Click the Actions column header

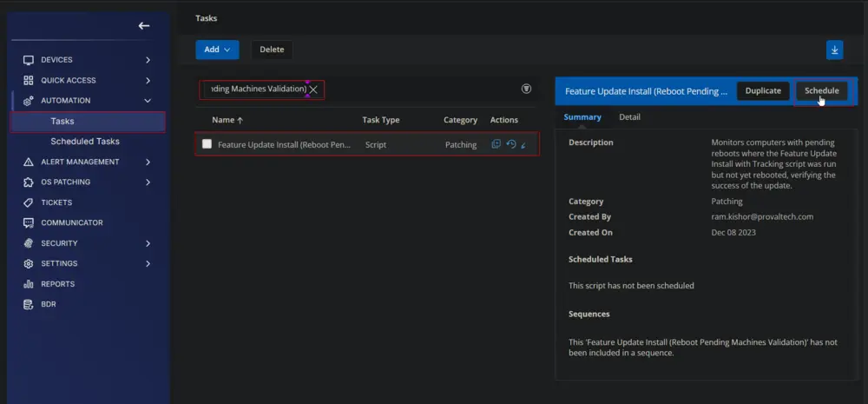(503, 120)
